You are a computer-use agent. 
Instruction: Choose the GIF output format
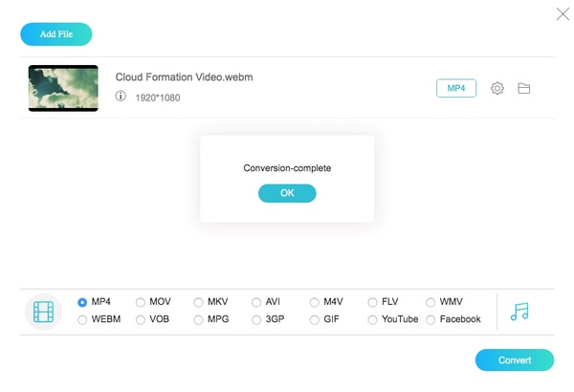tap(315, 319)
